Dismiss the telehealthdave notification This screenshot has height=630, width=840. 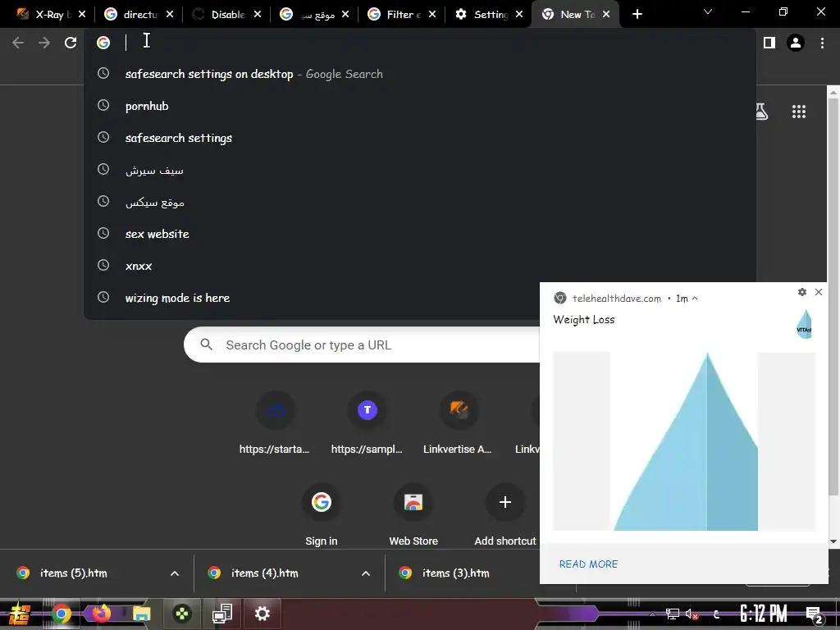[818, 292]
